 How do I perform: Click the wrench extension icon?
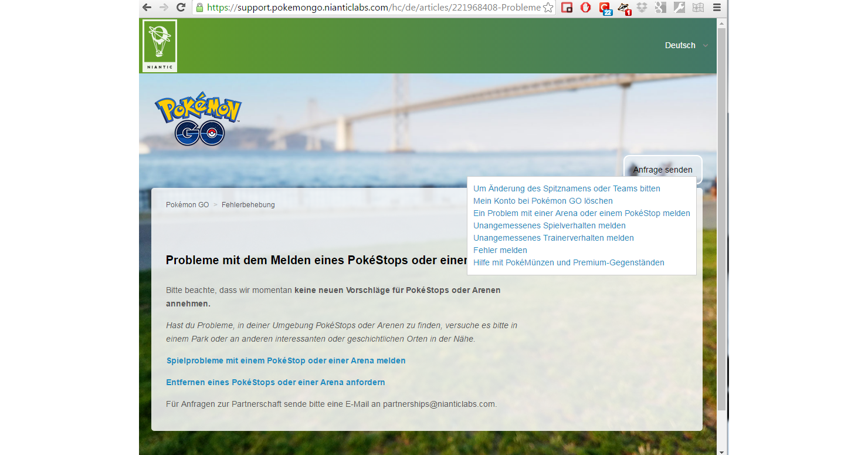coord(679,8)
